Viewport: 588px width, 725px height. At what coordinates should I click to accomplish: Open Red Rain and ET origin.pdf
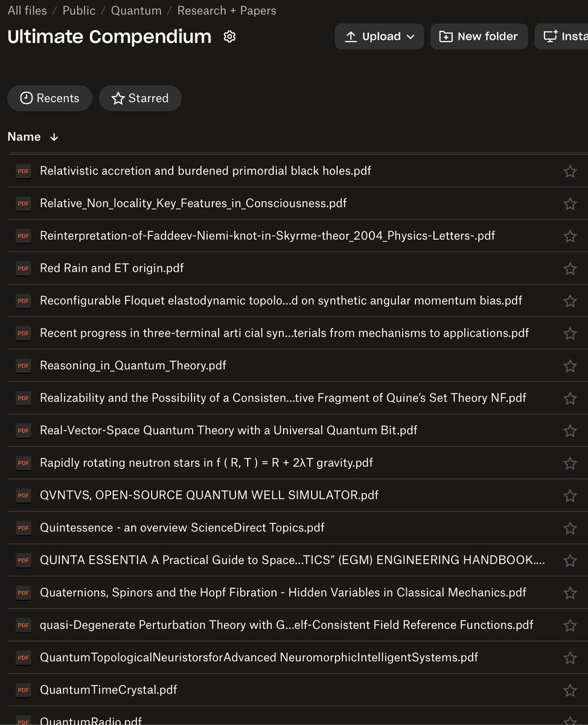click(112, 268)
